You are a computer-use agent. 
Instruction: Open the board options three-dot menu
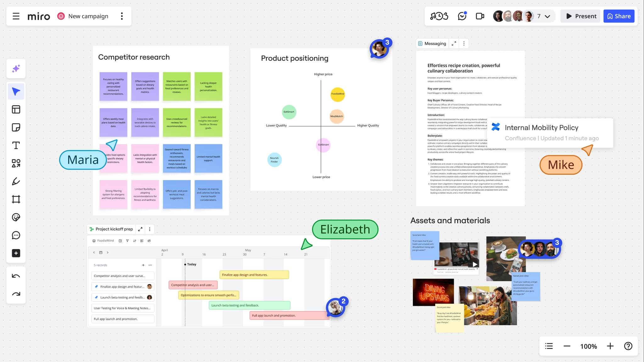[122, 16]
